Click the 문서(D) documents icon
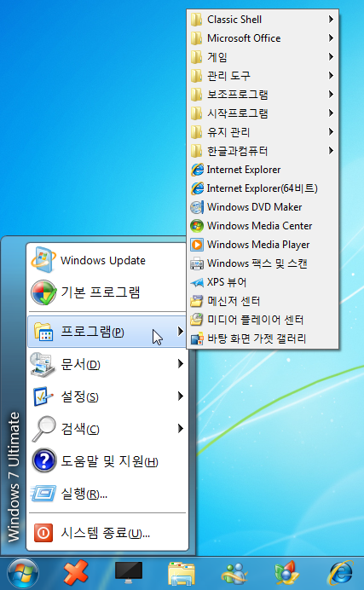 tap(42, 364)
